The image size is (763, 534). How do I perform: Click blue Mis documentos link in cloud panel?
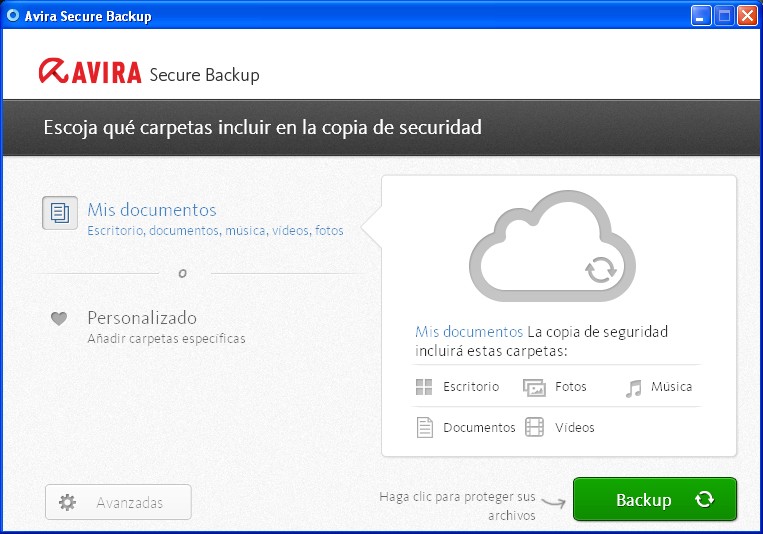[x=469, y=331]
